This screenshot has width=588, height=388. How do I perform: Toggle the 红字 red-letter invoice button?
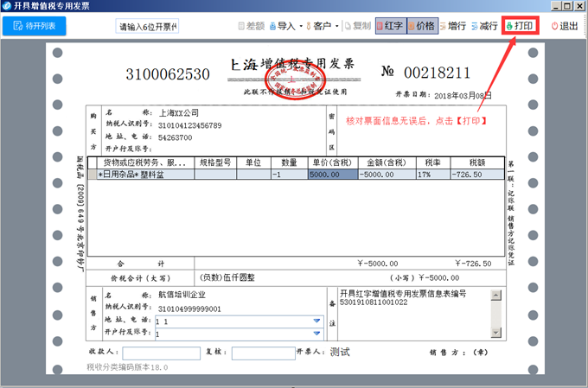[x=391, y=26]
